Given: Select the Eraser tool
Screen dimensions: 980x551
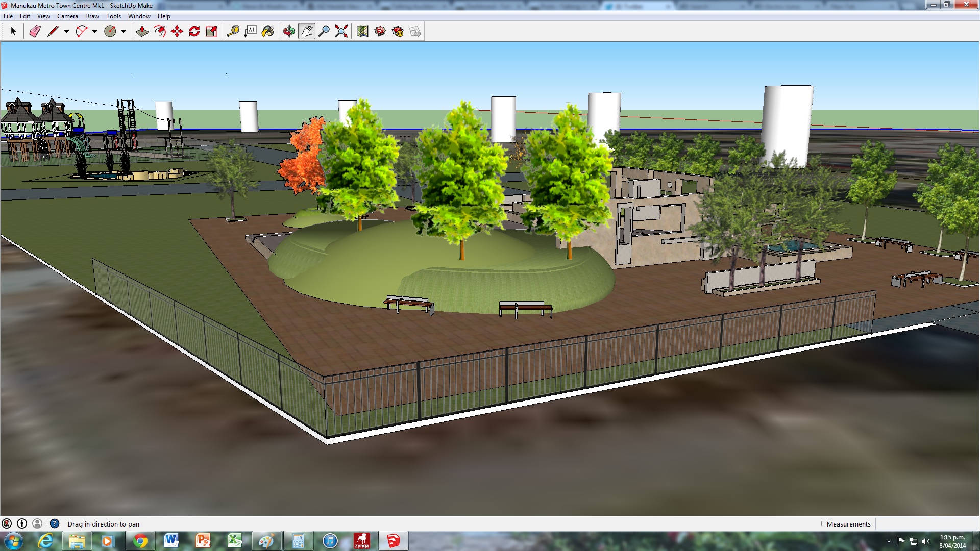Looking at the screenshot, I should coord(35,32).
